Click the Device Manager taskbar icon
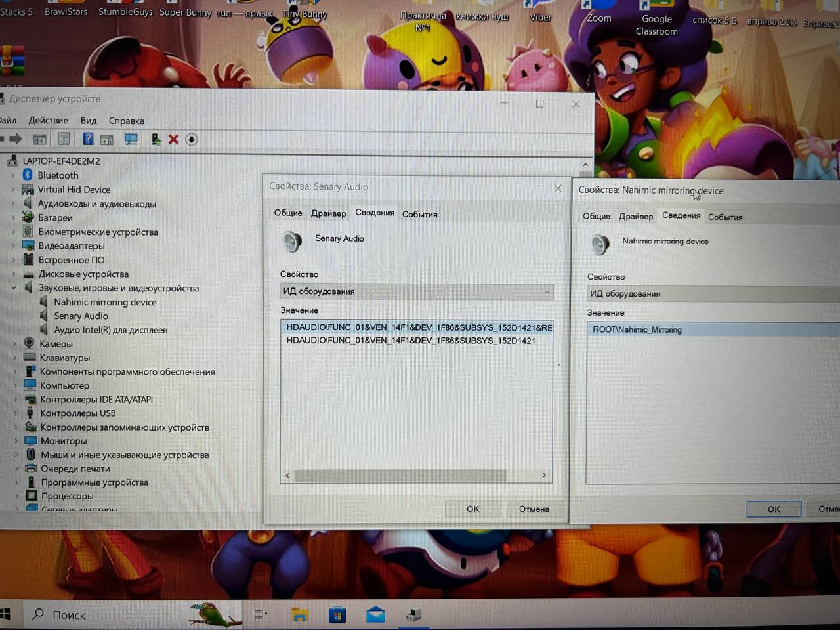The image size is (840, 630). (x=413, y=615)
